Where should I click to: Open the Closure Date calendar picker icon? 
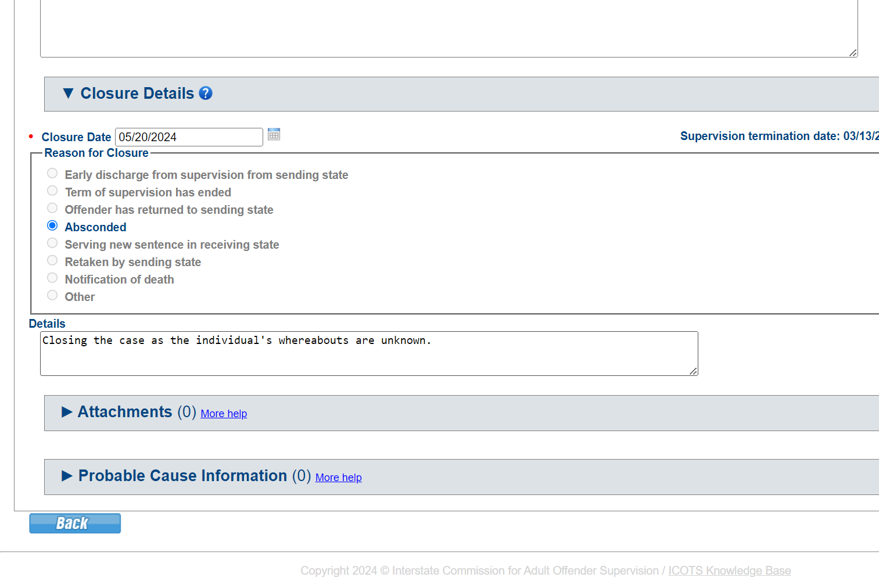pyautogui.click(x=274, y=135)
